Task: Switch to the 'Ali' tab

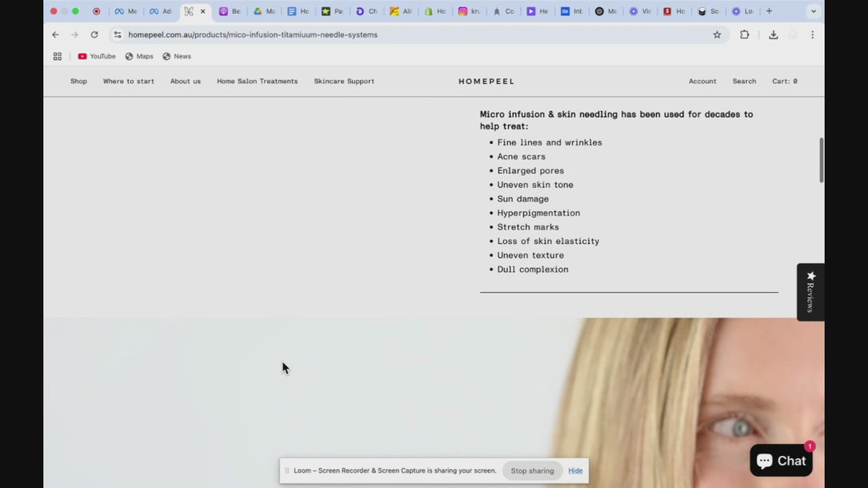Action: [401, 11]
